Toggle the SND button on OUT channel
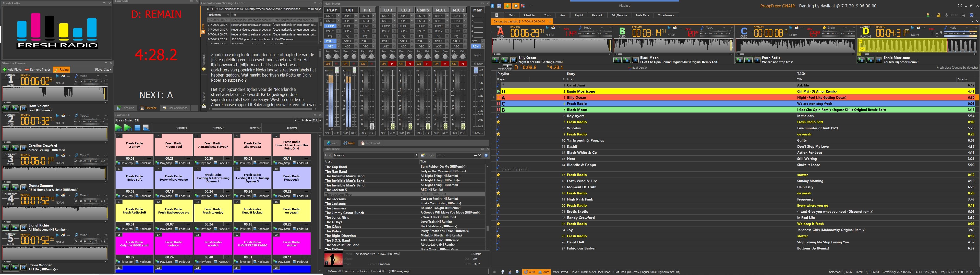The height and width of the screenshot is (275, 980). point(345,133)
